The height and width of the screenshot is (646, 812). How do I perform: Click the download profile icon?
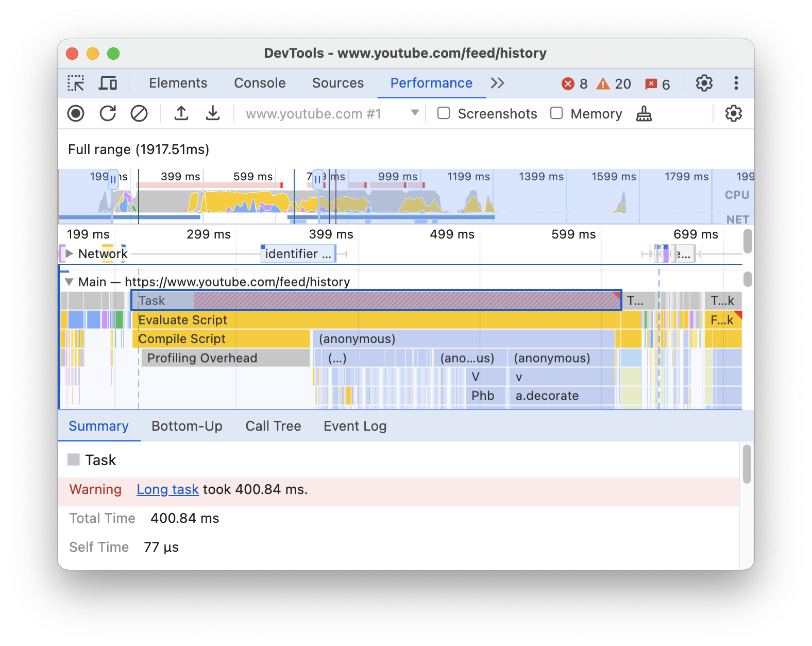[213, 113]
